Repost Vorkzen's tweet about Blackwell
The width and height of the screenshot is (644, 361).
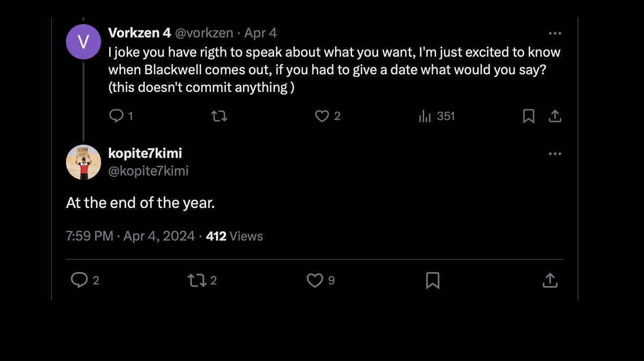219,116
